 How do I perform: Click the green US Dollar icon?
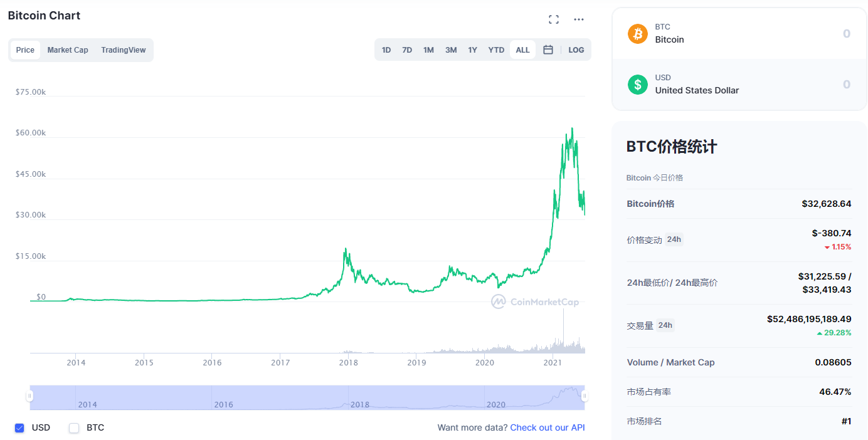pyautogui.click(x=638, y=84)
